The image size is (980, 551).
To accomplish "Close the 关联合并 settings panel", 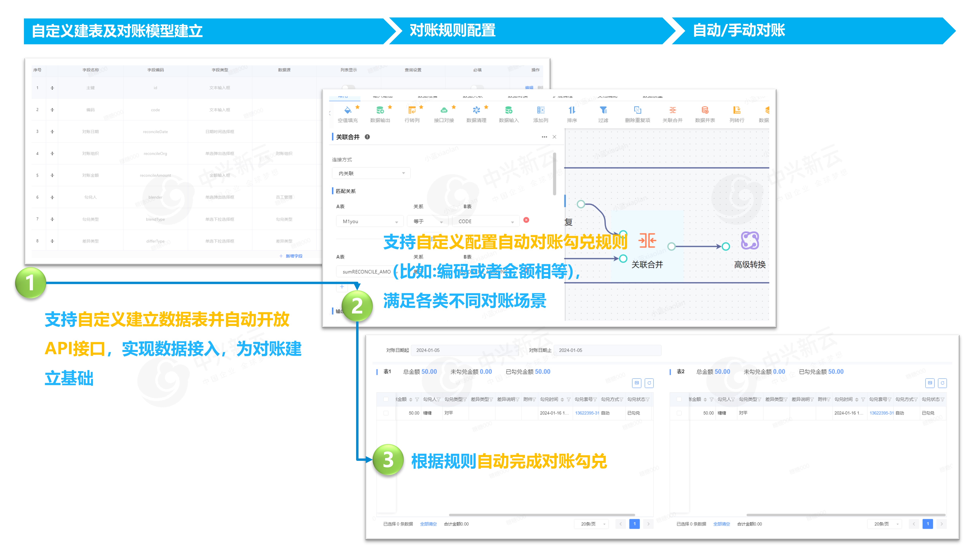I will [554, 137].
